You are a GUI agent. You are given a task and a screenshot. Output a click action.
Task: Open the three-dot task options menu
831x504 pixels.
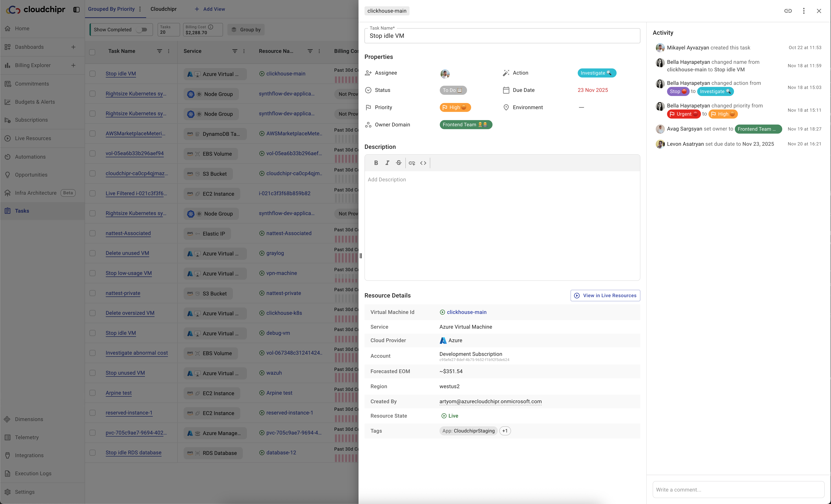[804, 11]
